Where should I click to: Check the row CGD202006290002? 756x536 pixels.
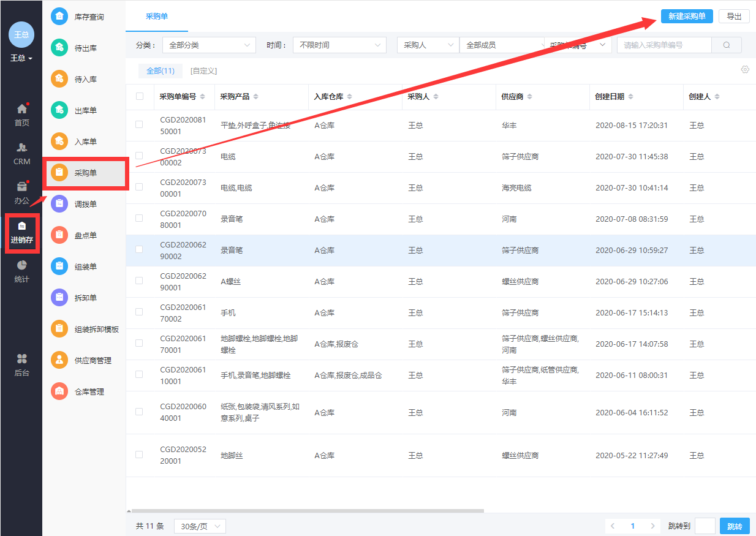(x=139, y=249)
